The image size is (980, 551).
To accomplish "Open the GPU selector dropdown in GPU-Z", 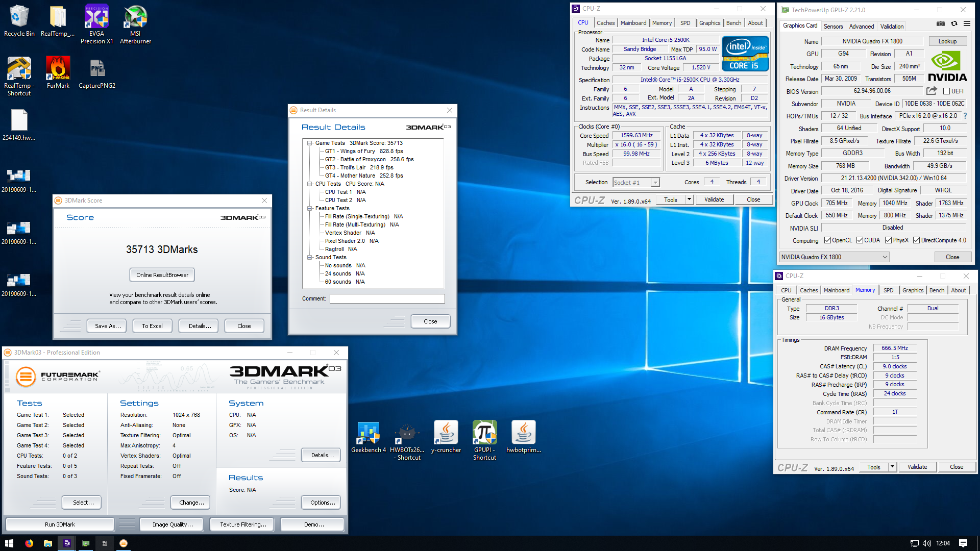I will click(x=885, y=257).
